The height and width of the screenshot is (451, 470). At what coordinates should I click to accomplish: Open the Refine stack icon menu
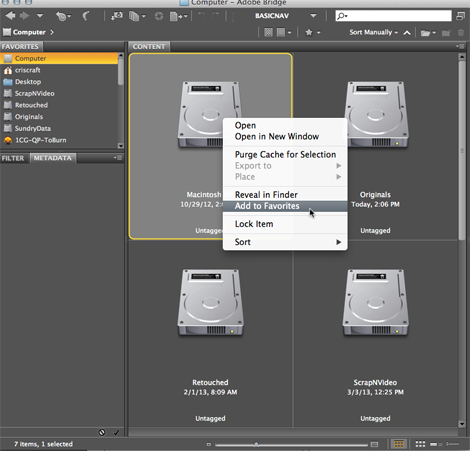click(x=137, y=16)
